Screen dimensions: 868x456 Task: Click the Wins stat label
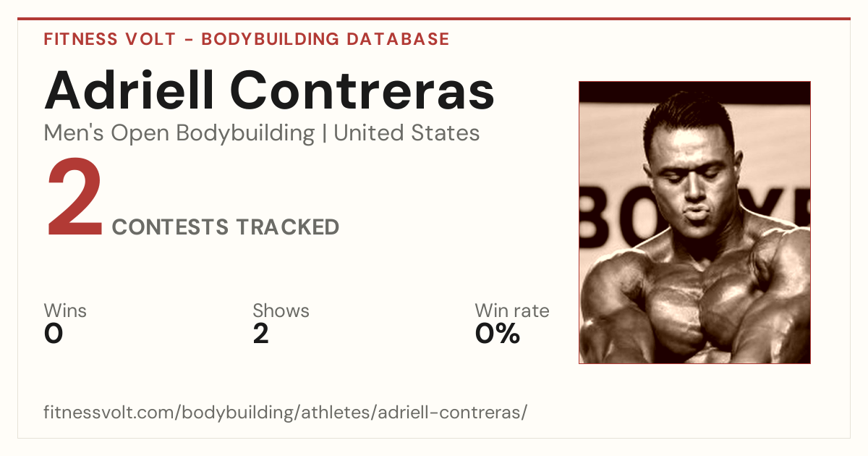65,311
